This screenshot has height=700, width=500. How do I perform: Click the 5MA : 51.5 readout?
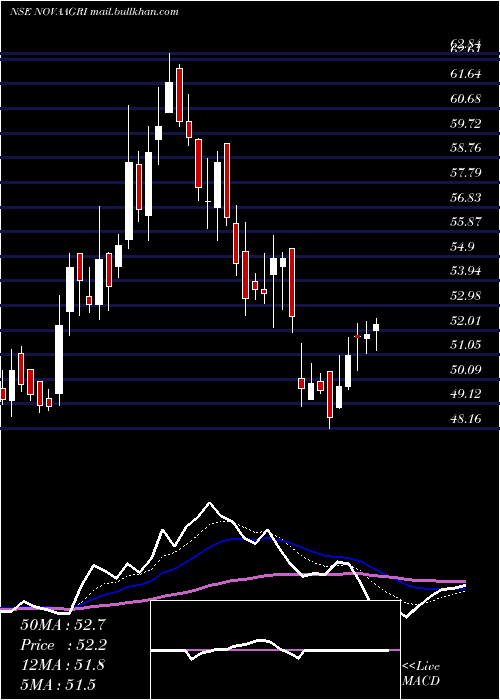tap(58, 685)
